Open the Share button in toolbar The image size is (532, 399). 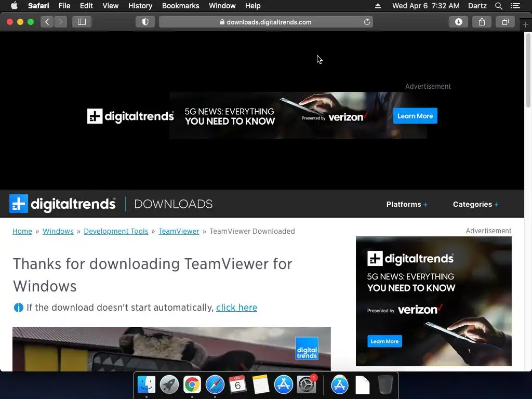pyautogui.click(x=482, y=22)
